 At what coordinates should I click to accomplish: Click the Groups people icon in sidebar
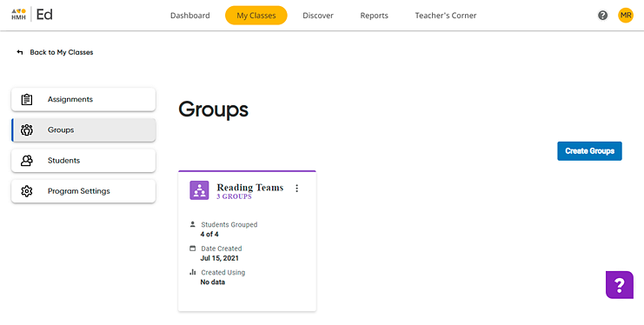click(x=27, y=129)
